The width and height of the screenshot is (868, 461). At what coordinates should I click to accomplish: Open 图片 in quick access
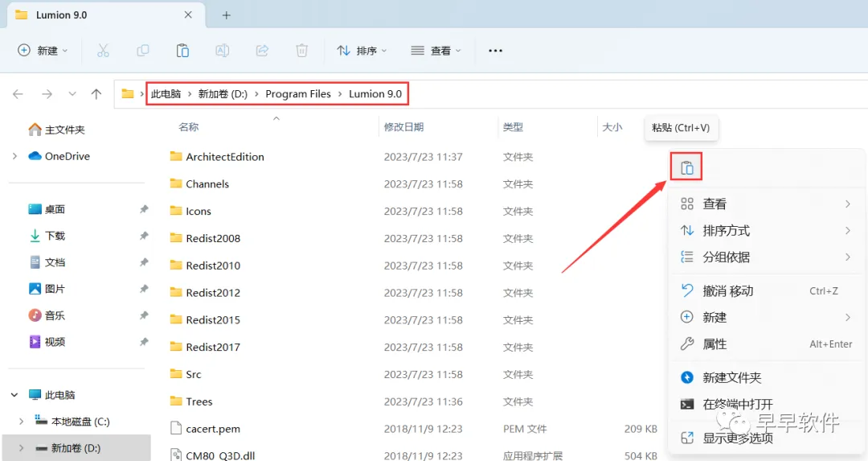47,290
